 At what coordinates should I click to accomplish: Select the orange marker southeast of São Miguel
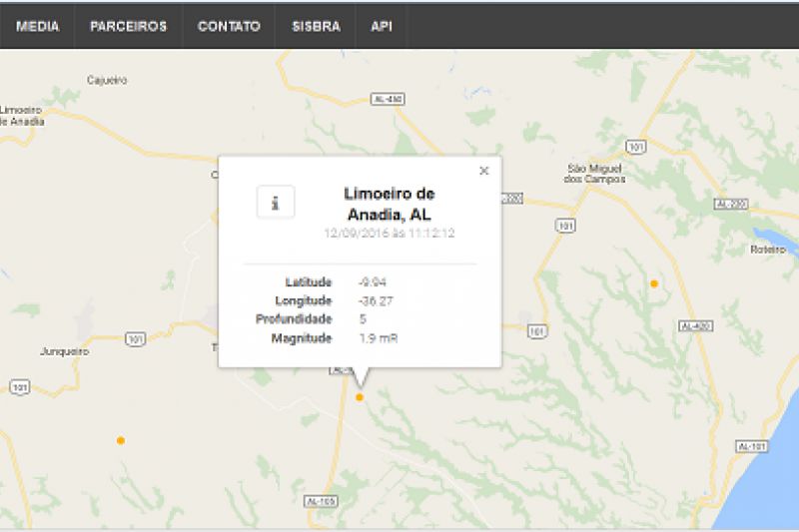pos(654,284)
